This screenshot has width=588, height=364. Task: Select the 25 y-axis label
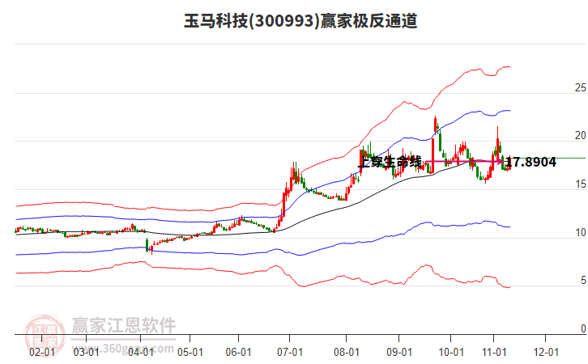(580, 87)
